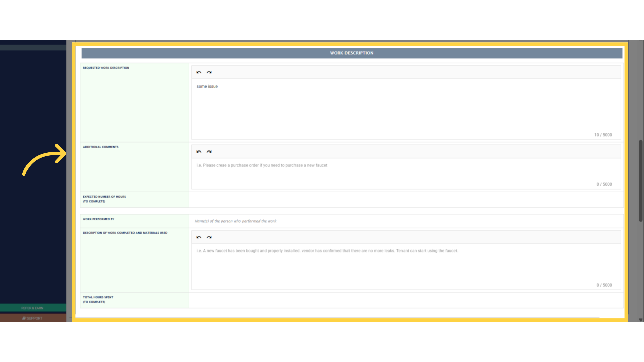The width and height of the screenshot is (644, 362).
Task: Click the book icon beside Support
Action: click(x=24, y=318)
